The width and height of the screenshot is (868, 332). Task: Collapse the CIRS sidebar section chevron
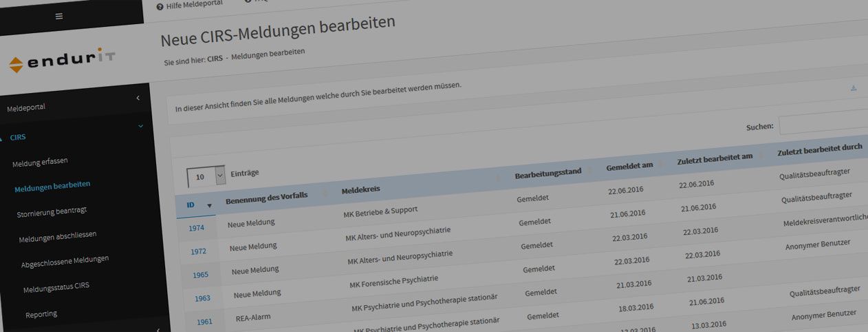(x=141, y=126)
